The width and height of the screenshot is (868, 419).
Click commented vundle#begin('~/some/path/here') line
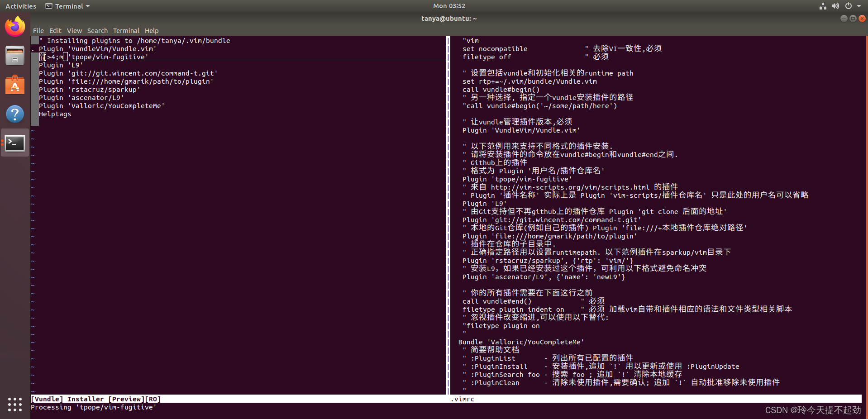540,106
